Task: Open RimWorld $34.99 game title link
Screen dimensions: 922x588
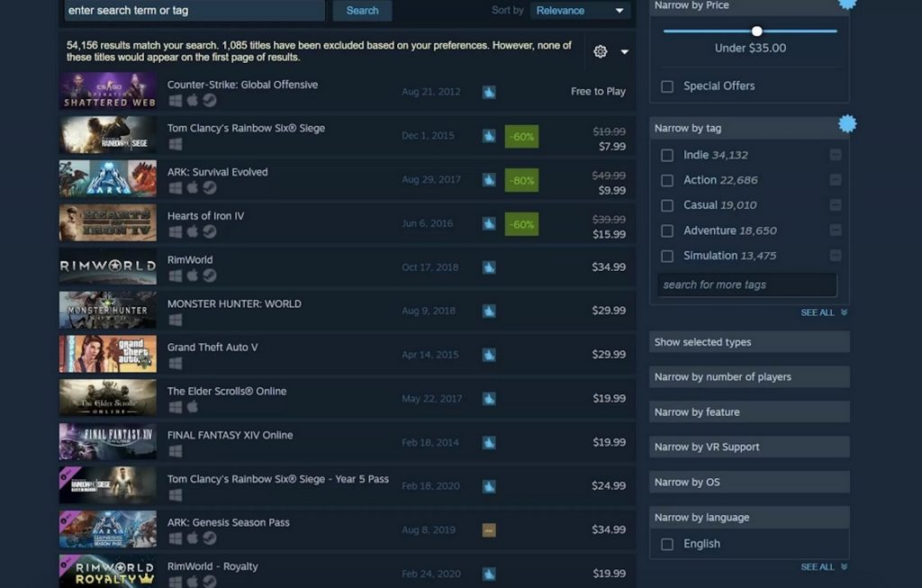Action: 190,259
